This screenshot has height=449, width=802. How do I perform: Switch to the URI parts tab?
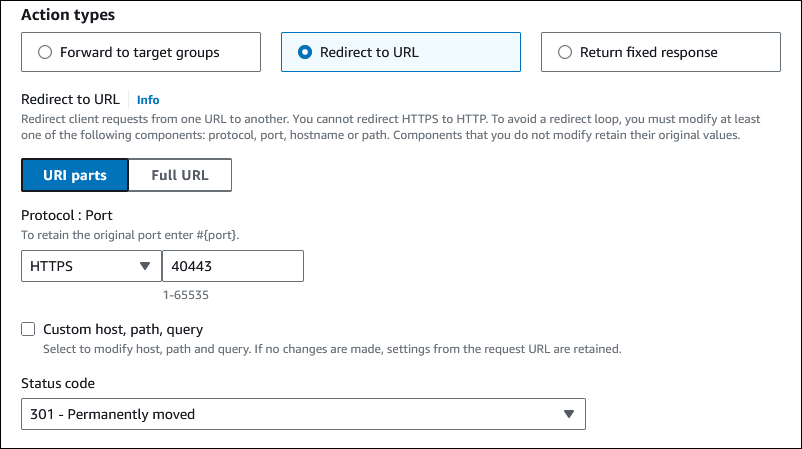tap(75, 175)
